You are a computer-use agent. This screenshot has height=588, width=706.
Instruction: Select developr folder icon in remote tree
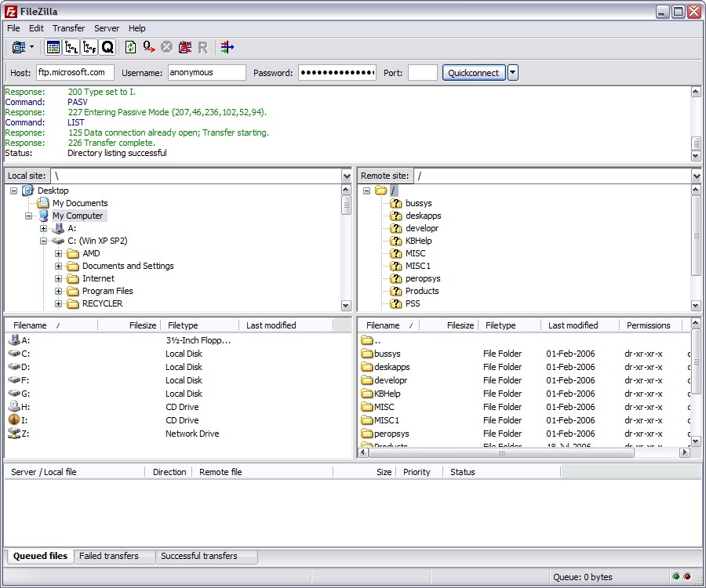click(396, 229)
